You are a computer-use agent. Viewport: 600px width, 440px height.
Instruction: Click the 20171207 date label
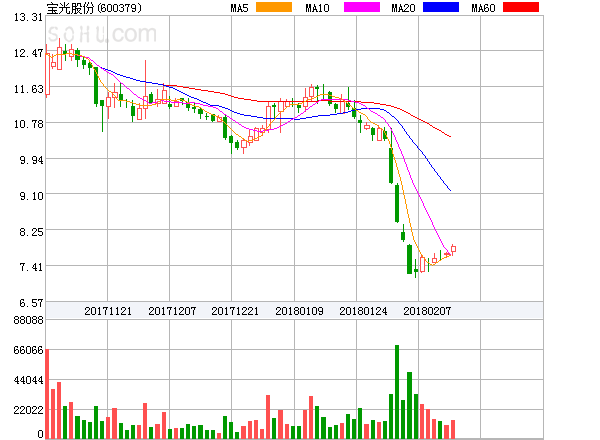pyautogui.click(x=172, y=311)
